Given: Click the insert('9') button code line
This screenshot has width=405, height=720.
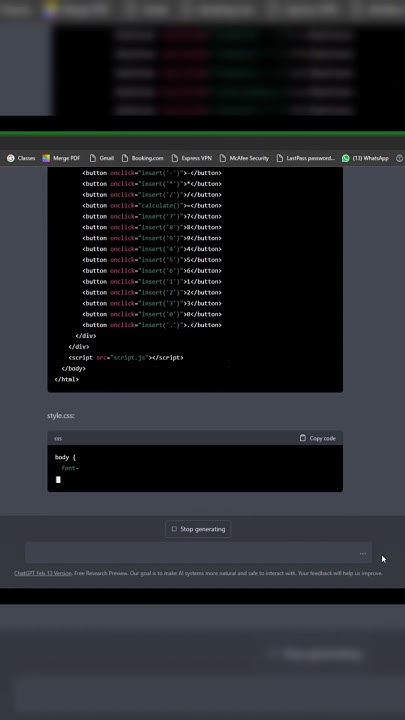Looking at the screenshot, I should (x=152, y=238).
